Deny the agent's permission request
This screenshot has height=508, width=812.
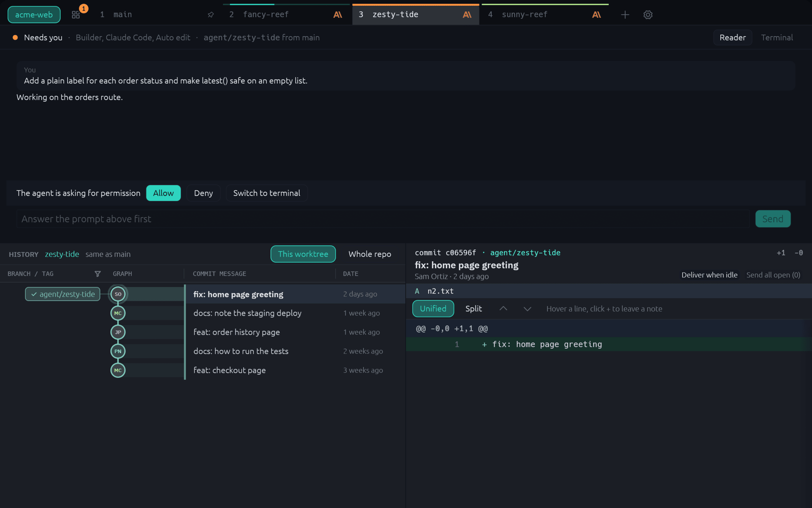[x=203, y=193]
